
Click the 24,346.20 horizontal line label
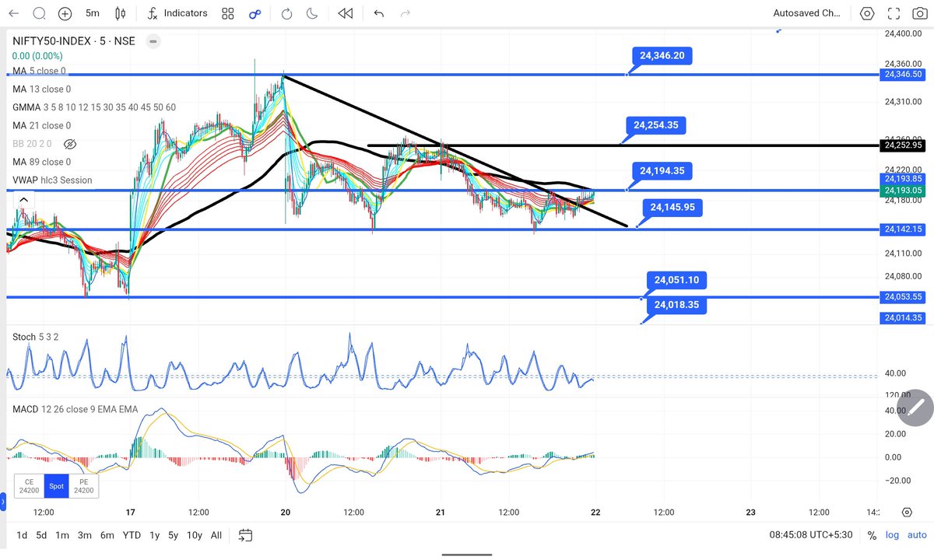pyautogui.click(x=662, y=56)
